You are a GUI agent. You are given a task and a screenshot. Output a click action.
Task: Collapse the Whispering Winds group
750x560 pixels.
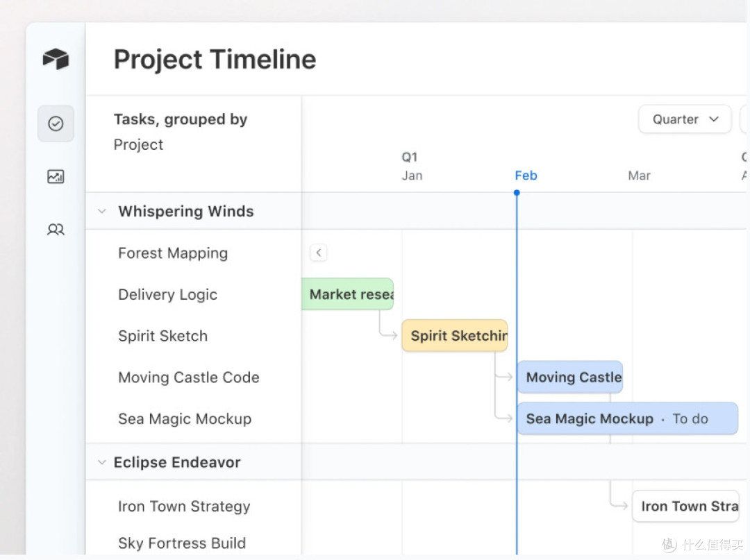[x=102, y=211]
